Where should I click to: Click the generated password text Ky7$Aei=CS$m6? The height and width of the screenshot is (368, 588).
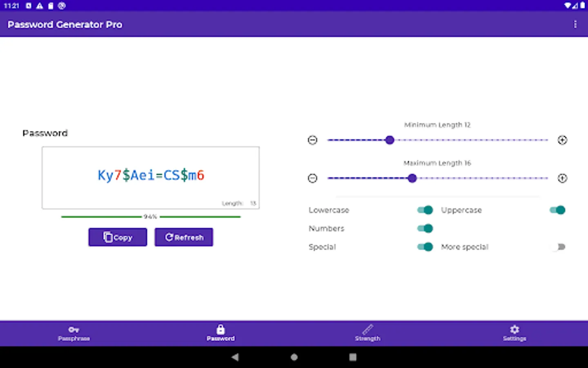[x=151, y=175]
